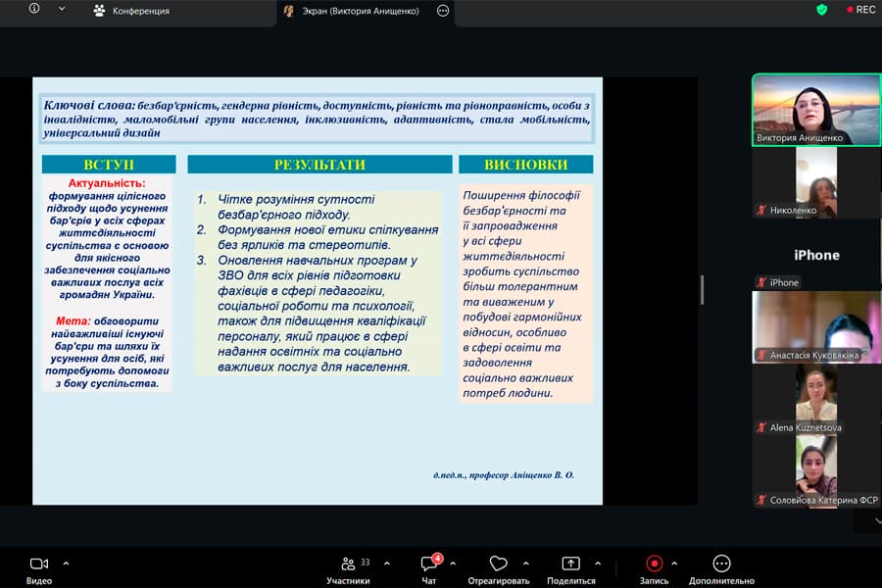Screen dimensions: 882x588
Task: Toggle the Видео camera button
Action: (x=39, y=570)
